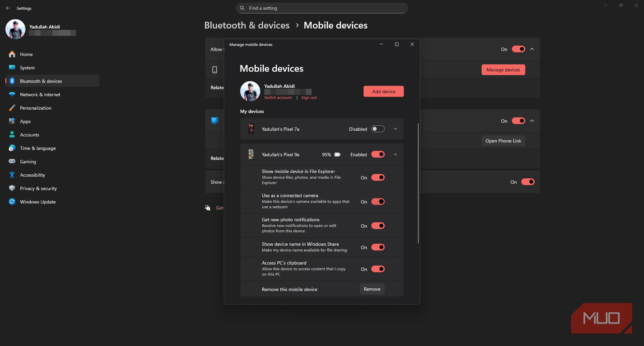Viewport: 644px width, 346px height.
Task: Disable Access PC's clipboard toggle
Action: coord(378,269)
